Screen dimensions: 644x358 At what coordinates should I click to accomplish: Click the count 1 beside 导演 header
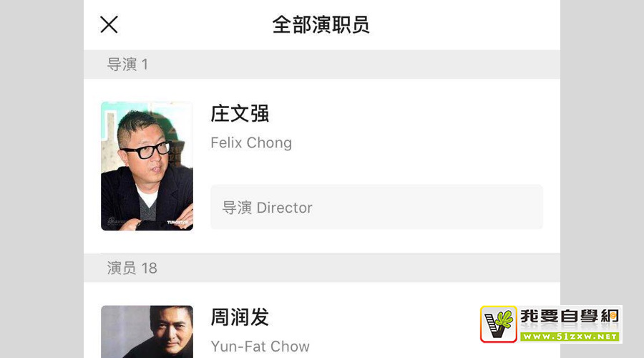click(x=145, y=64)
